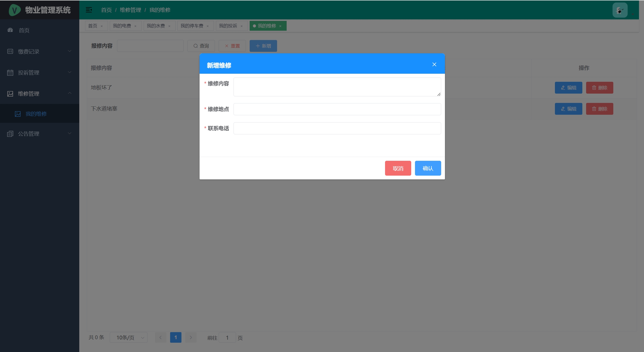The width and height of the screenshot is (644, 352).
Task: Select 我的维修 in the sidebar
Action: point(36,114)
